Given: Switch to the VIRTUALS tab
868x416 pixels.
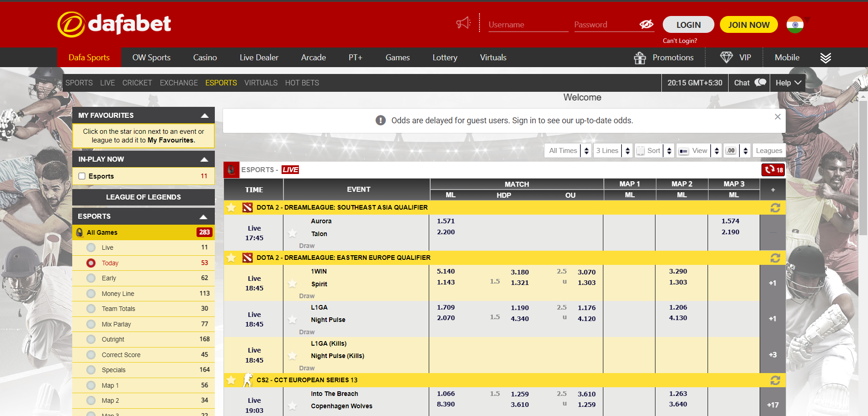Looking at the screenshot, I should click(261, 83).
